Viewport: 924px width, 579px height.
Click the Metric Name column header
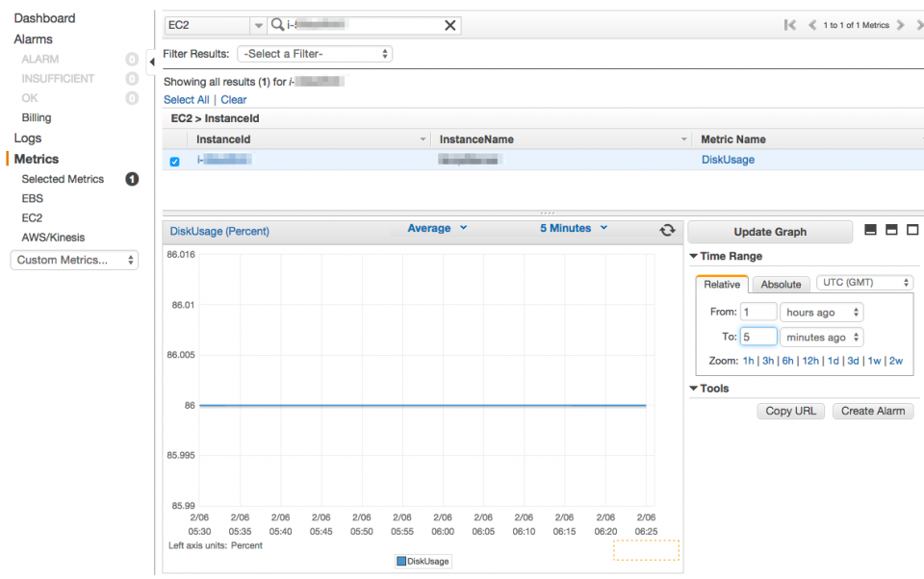733,139
